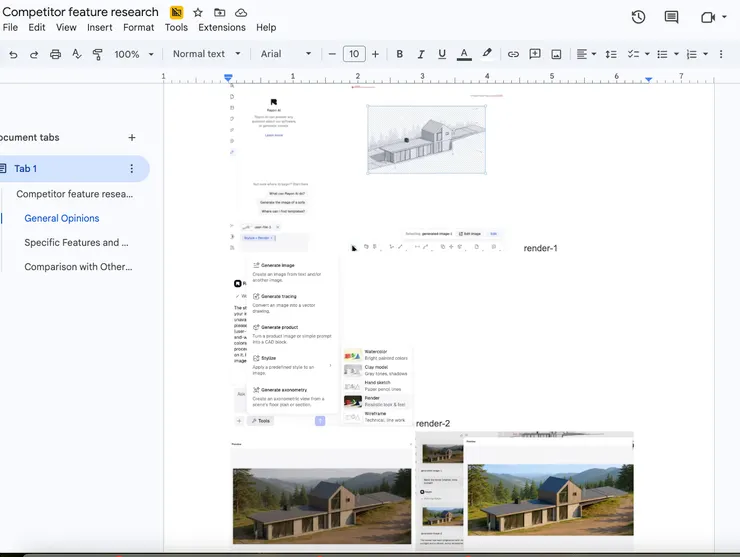740x557 pixels.
Task: Toggle italic formatting
Action: (420, 54)
